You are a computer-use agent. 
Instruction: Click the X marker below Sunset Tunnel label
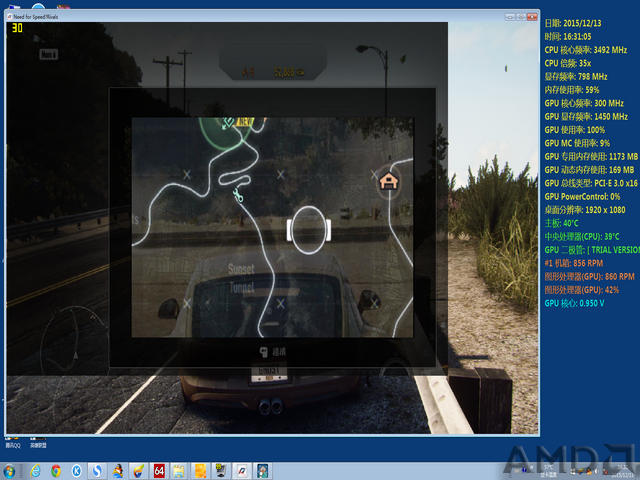[280, 303]
